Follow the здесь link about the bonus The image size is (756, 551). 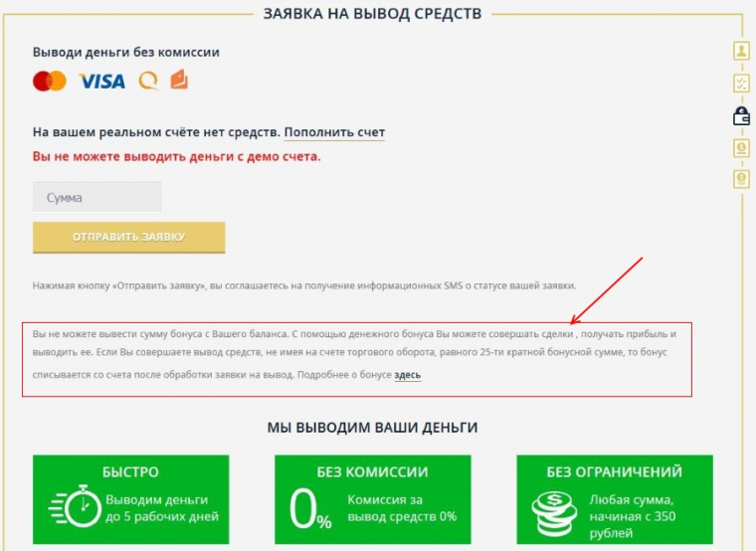coord(408,375)
